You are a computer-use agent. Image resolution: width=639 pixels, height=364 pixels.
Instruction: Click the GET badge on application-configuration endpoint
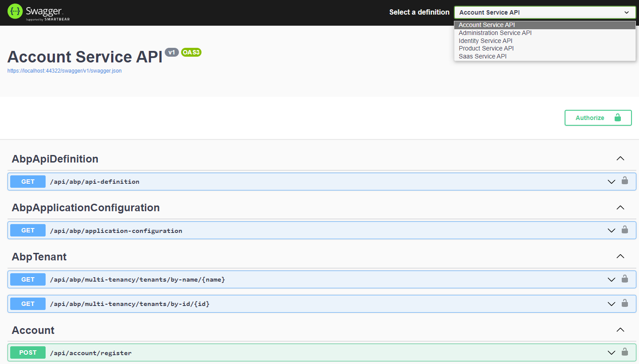[x=27, y=230]
